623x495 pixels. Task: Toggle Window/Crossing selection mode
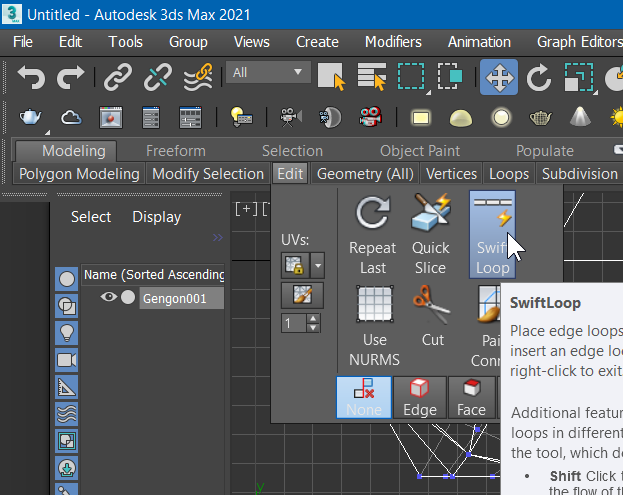450,77
